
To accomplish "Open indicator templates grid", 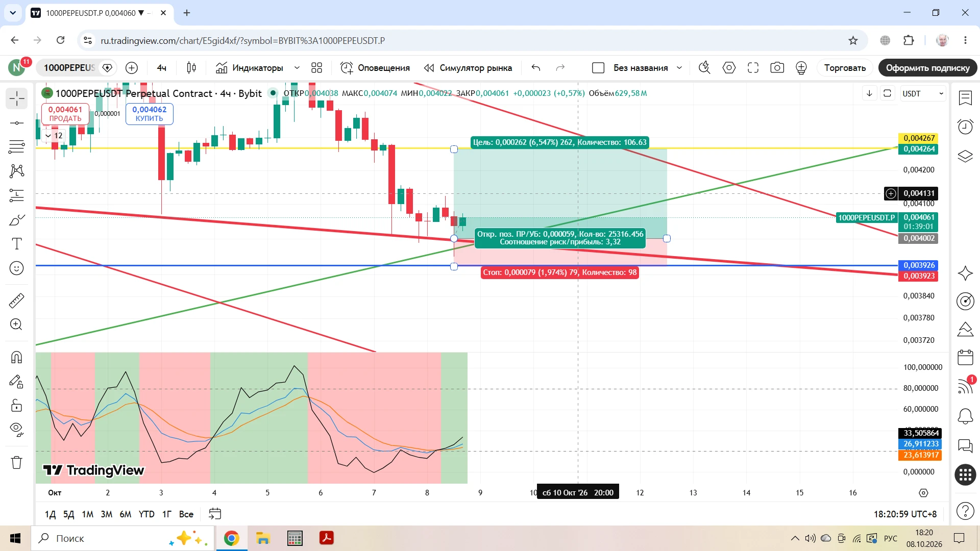I will click(x=316, y=68).
